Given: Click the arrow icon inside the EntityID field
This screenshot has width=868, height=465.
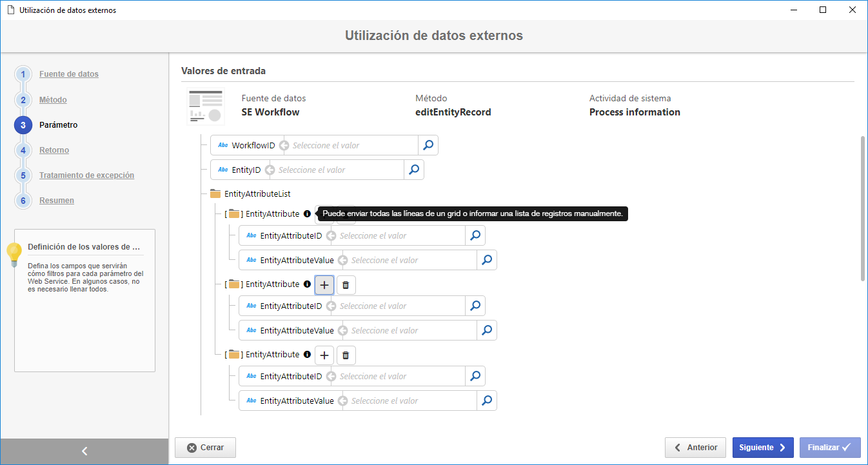Looking at the screenshot, I should [x=270, y=170].
